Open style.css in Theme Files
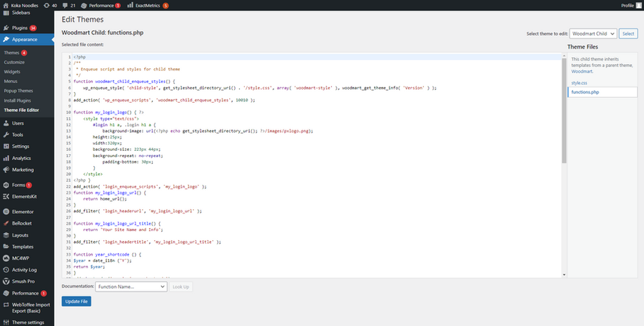Screen dimensions: 644x326 (579, 83)
